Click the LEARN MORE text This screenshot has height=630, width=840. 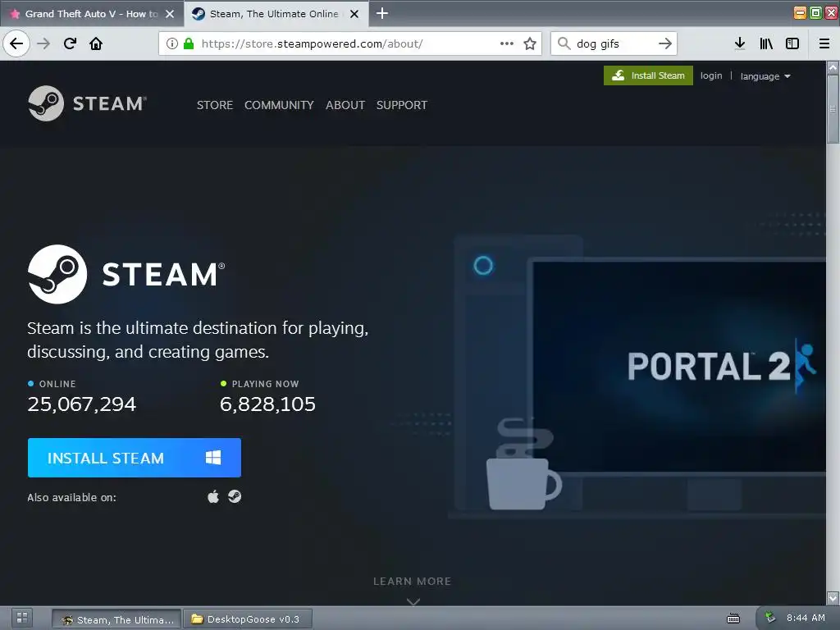point(413,582)
